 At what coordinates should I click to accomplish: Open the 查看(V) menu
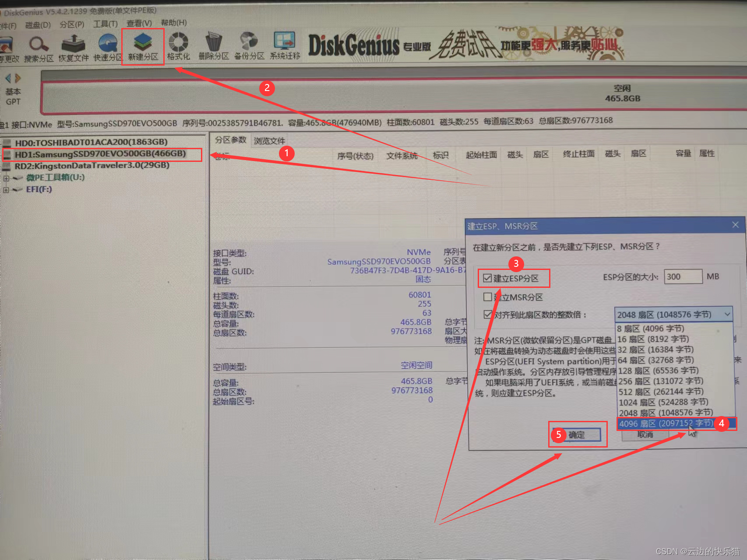[139, 23]
